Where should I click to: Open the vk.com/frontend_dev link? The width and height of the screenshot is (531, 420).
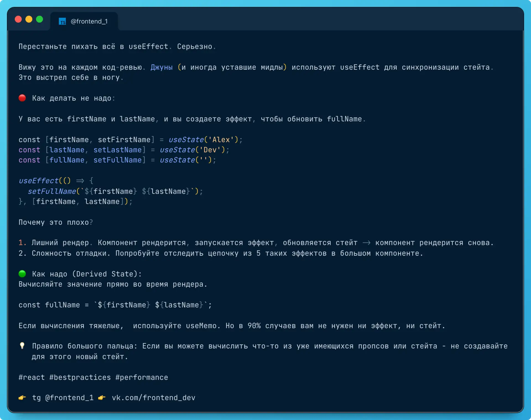coord(153,398)
